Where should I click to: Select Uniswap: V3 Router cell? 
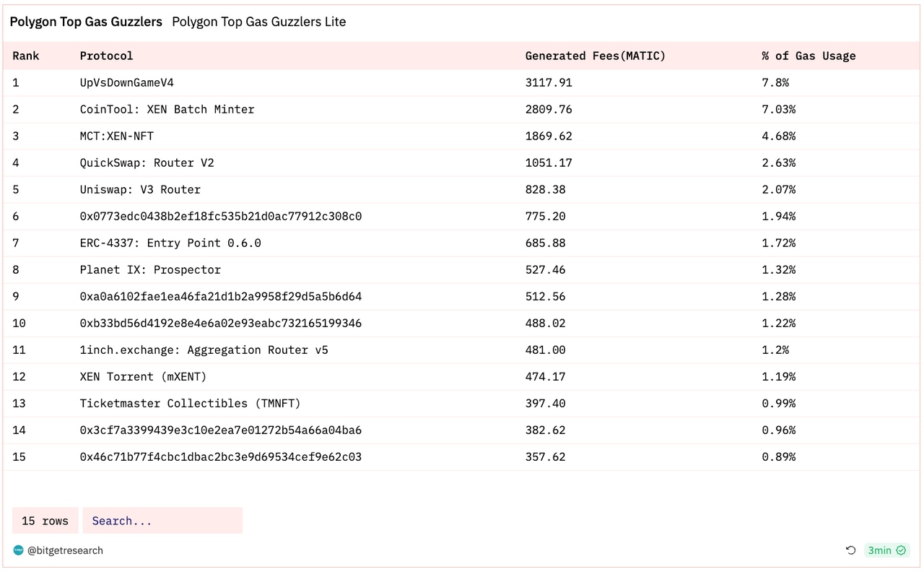[140, 189]
